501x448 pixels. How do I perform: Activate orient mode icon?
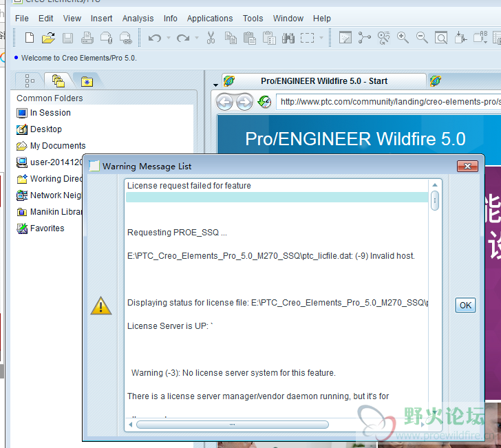point(383,38)
